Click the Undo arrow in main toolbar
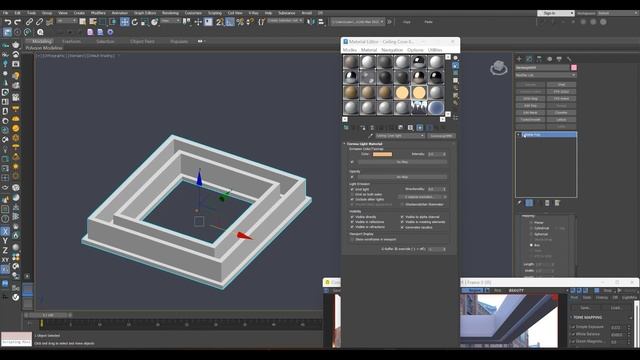The height and width of the screenshot is (360, 640). point(7,22)
